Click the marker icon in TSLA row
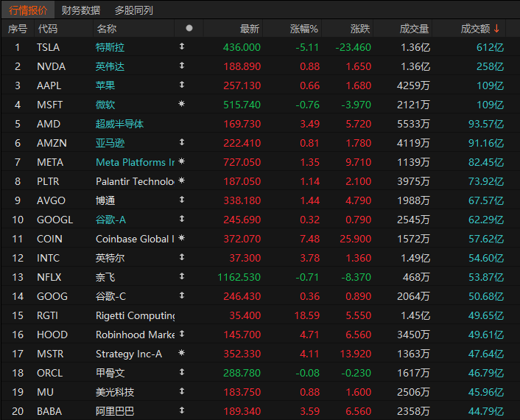Screen dimensions: 520x420 (182, 46)
